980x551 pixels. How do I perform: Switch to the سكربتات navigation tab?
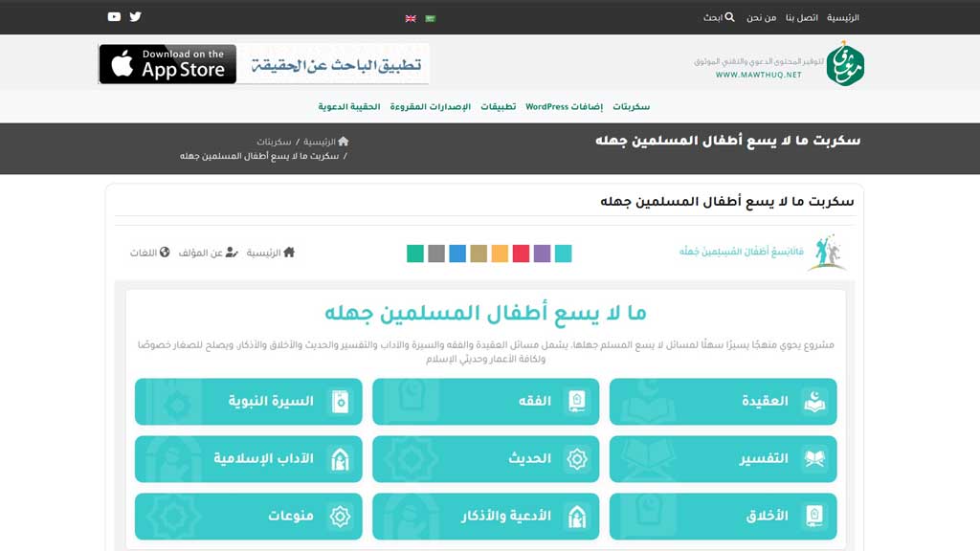pos(633,105)
